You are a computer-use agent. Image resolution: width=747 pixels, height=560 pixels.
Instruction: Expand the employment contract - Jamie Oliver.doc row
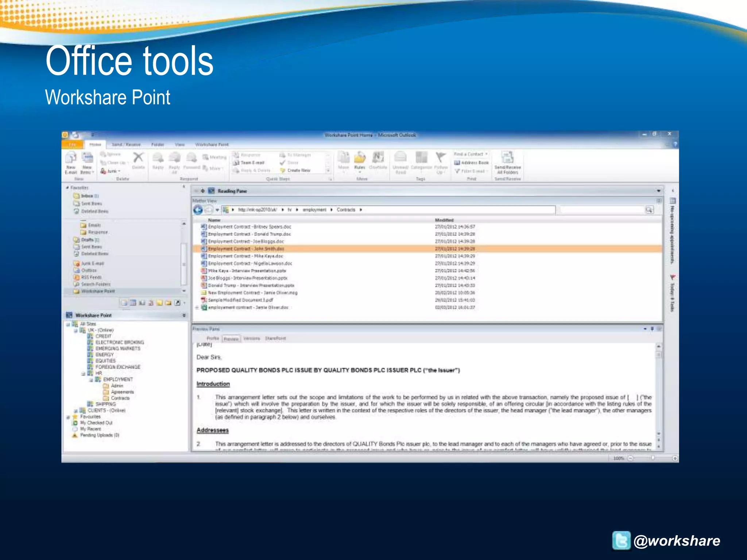(197, 308)
